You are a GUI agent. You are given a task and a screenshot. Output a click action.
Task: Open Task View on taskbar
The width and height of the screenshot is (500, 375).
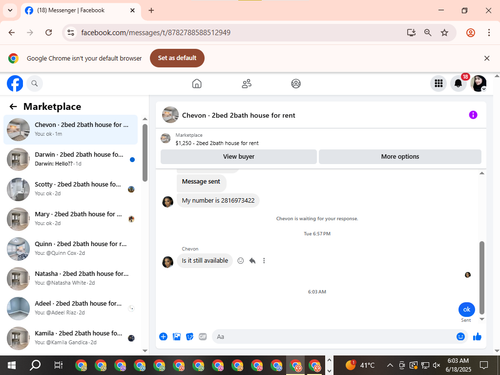pos(58,365)
